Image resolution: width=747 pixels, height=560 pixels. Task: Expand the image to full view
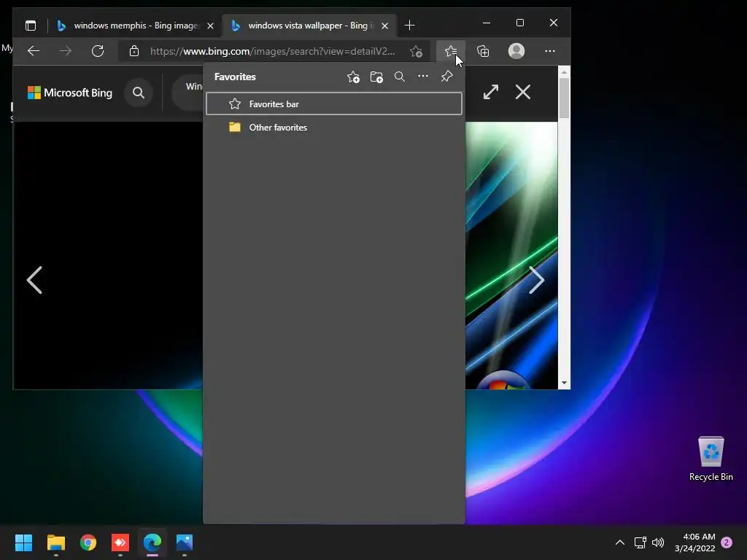(x=491, y=92)
